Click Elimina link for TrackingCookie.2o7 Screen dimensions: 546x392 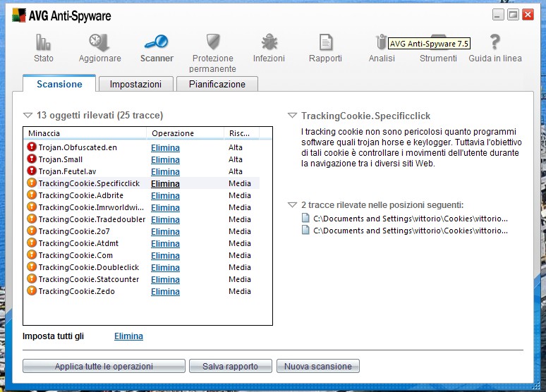(165, 231)
